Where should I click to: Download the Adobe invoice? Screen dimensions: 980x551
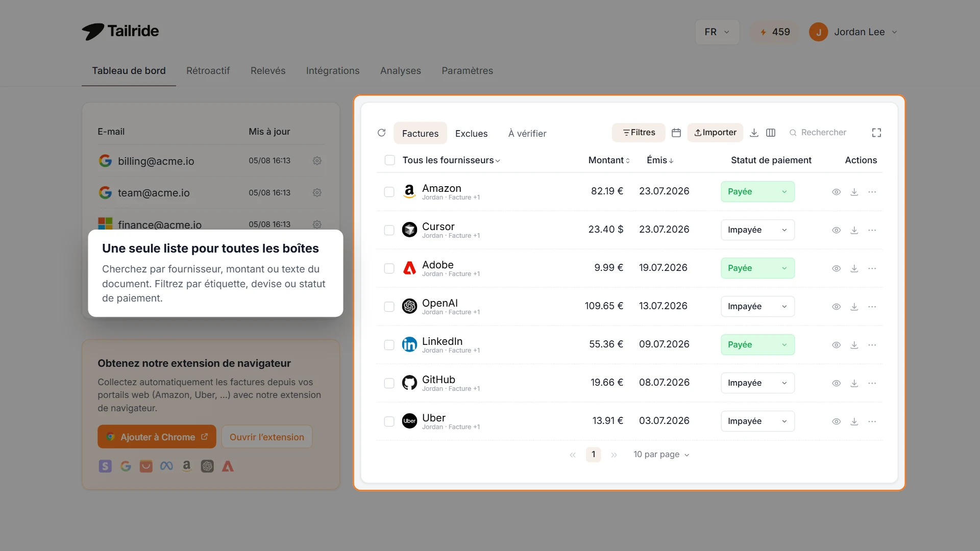click(854, 268)
